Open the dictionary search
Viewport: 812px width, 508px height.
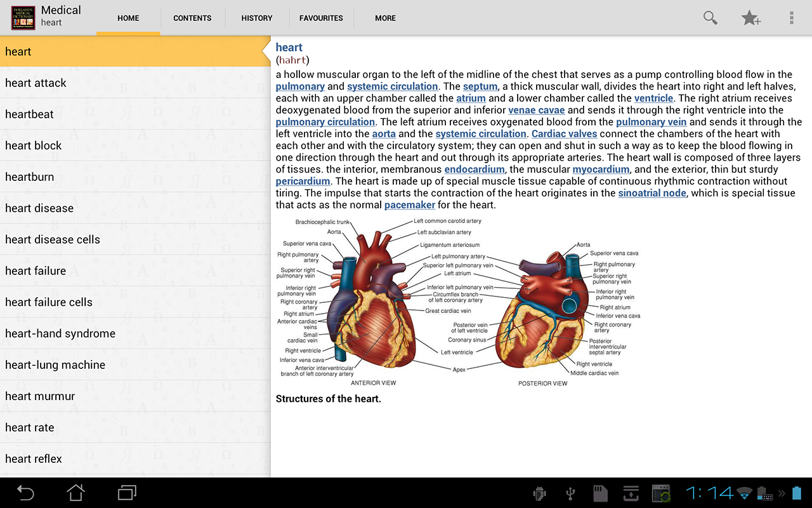coord(710,18)
